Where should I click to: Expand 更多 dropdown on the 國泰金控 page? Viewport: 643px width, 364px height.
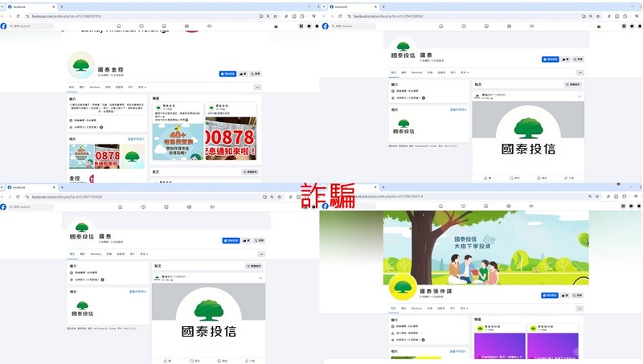coord(142,87)
